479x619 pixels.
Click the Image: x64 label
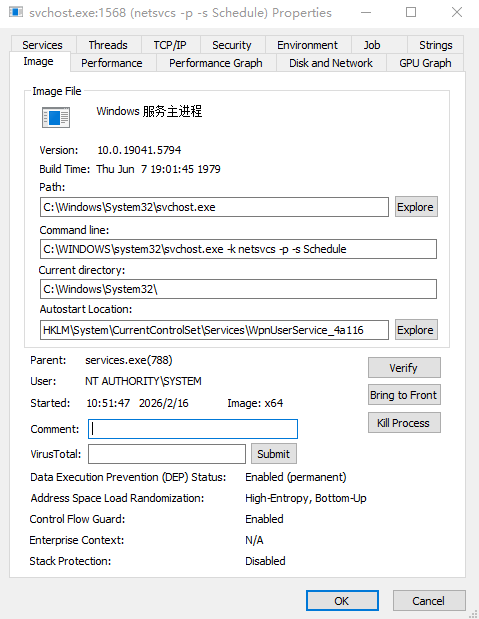[x=255, y=403]
